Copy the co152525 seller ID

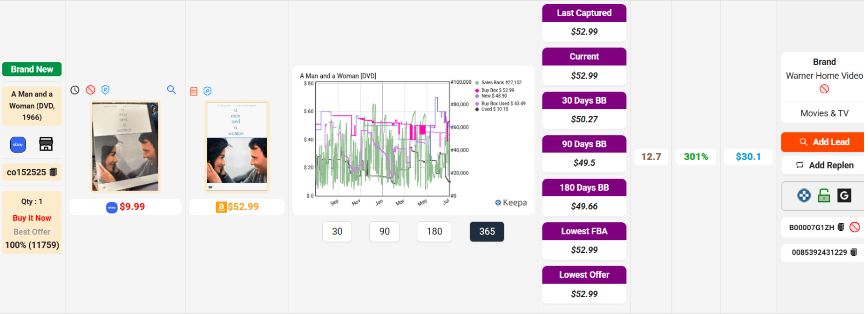(x=53, y=172)
